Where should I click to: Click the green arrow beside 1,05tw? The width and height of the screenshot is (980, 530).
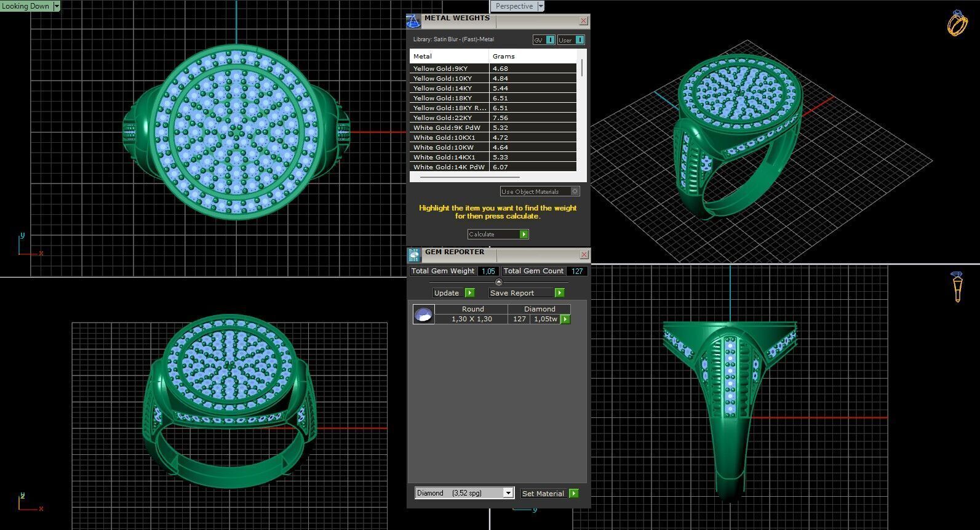pyautogui.click(x=565, y=319)
